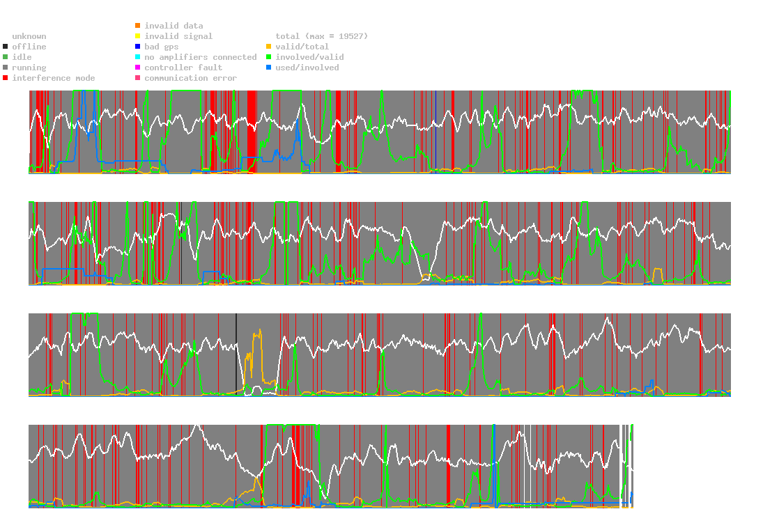Click the pink communication error swatch
The image size is (763, 532).
138,78
